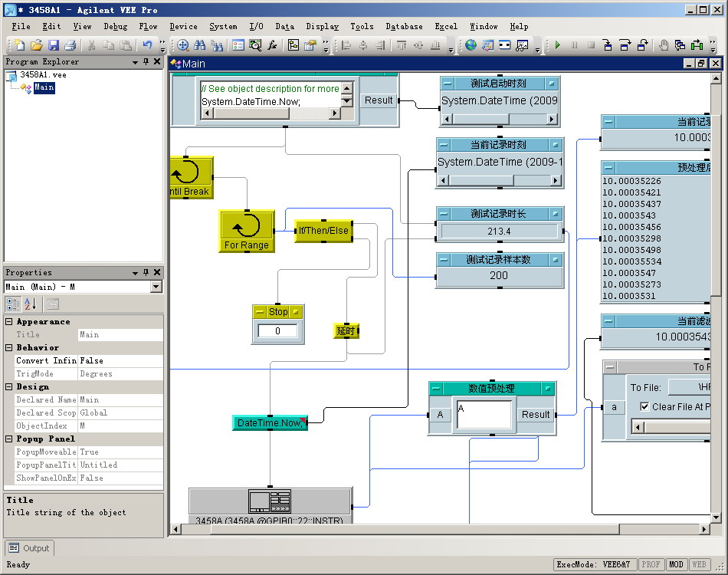Viewport: 728px width, 575px height.
Task: Click the New file toolbar icon
Action: 19,45
